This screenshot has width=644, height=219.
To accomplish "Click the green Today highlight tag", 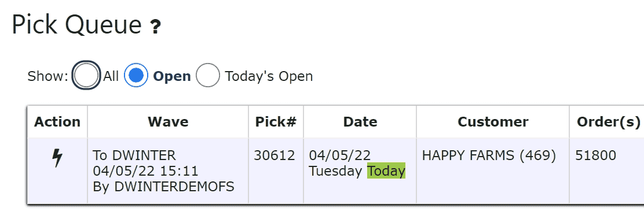I will (x=386, y=170).
